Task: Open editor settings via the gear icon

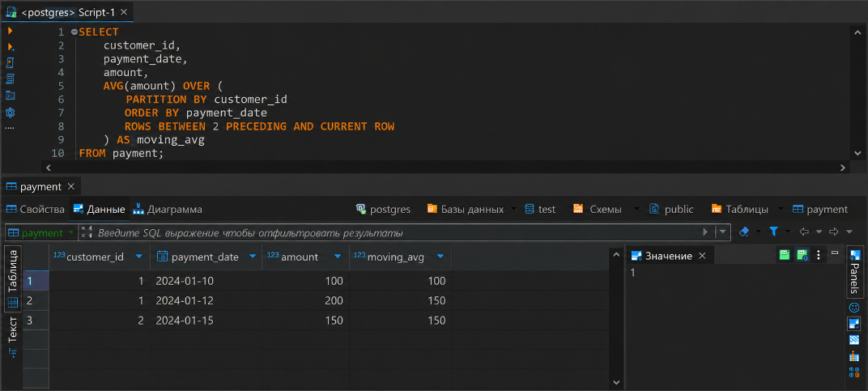Action: point(10,113)
